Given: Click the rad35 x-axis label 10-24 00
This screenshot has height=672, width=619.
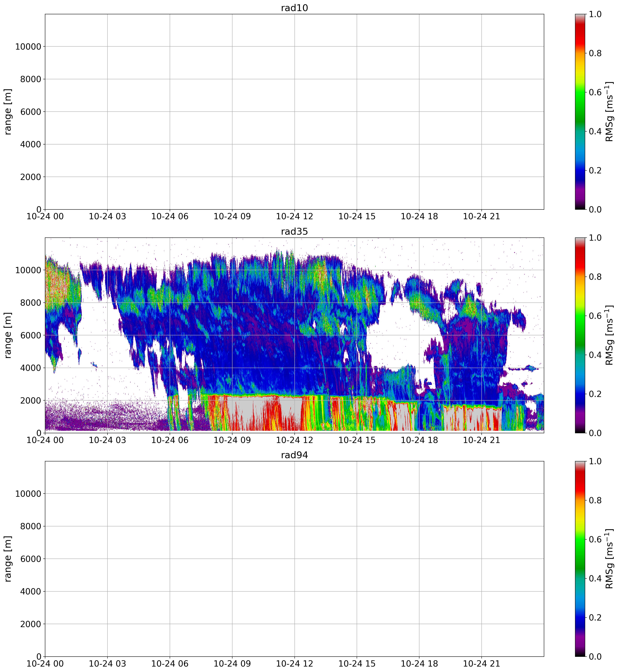Looking at the screenshot, I should [45, 440].
